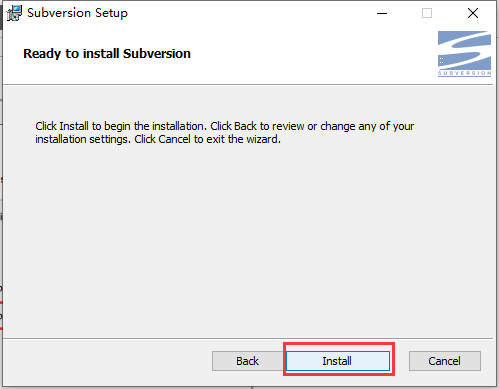Click the instruction text 'Click Install to begin'
Screen dimensions: 499x389
click(225, 132)
